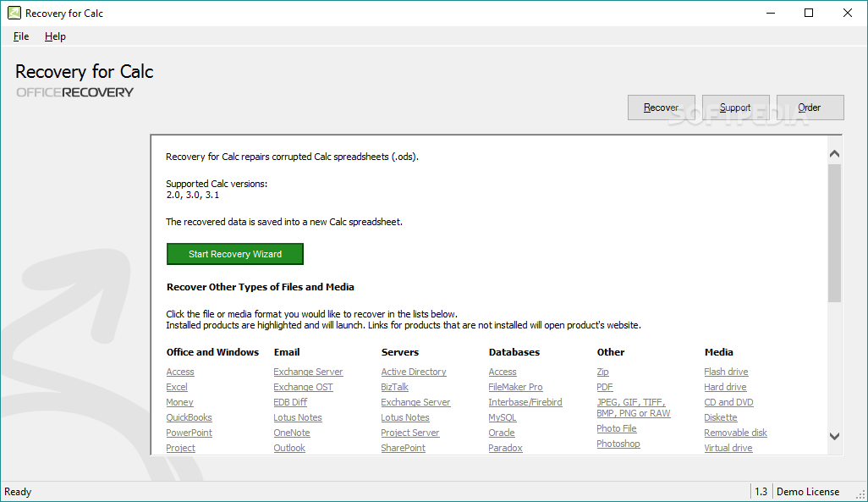
Task: Open the Virtual drive link
Action: tap(728, 448)
